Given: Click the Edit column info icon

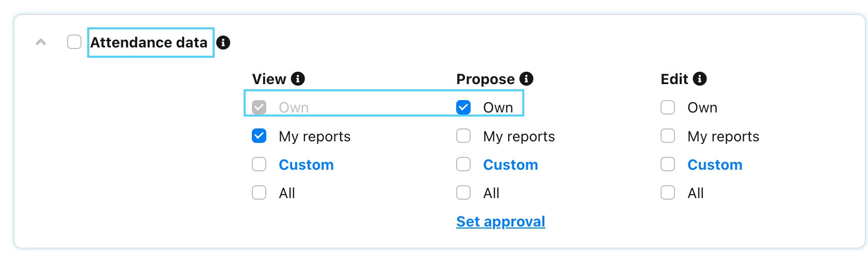Looking at the screenshot, I should pyautogui.click(x=700, y=78).
